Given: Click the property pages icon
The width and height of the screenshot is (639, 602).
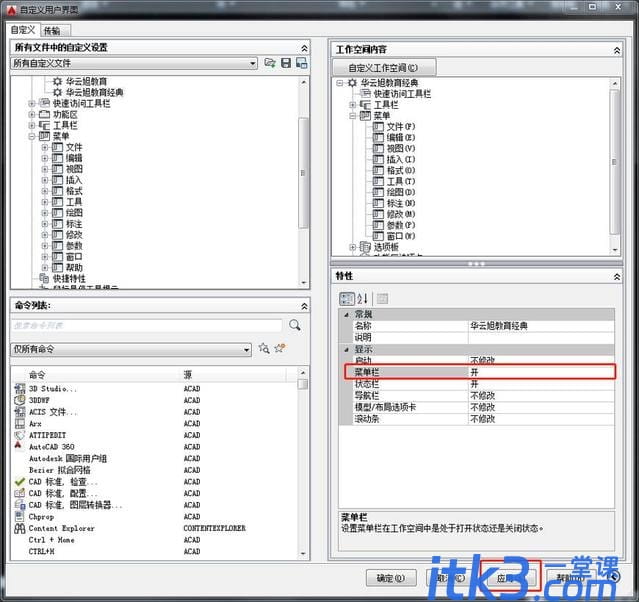Looking at the screenshot, I should (x=382, y=299).
